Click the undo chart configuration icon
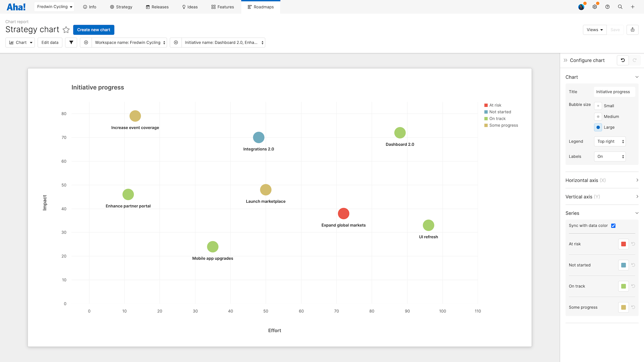644x362 pixels. tap(623, 60)
